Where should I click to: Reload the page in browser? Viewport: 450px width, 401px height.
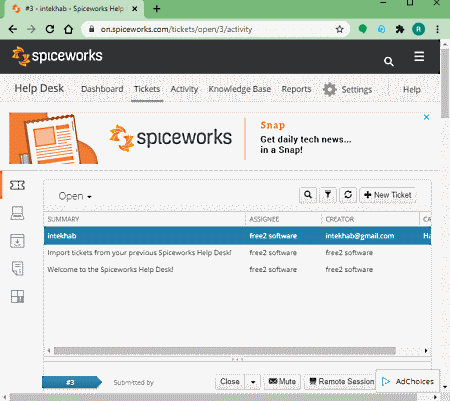[x=50, y=29]
